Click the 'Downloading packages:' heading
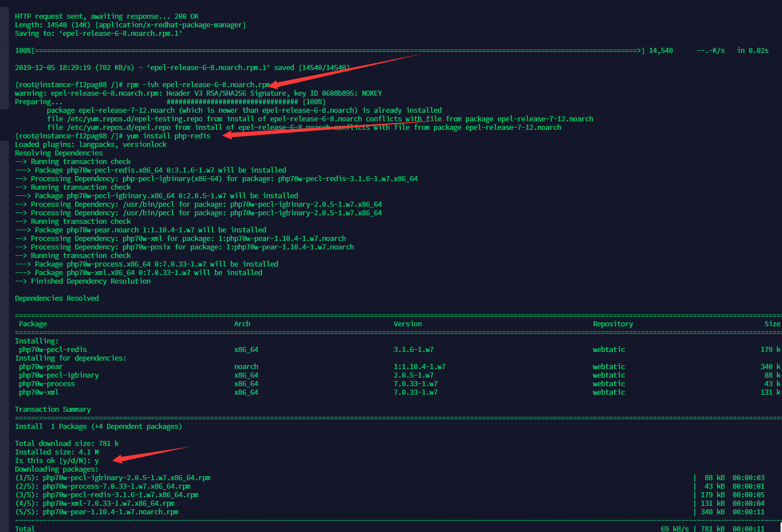Viewport: 782px width, 532px height. 54,469
